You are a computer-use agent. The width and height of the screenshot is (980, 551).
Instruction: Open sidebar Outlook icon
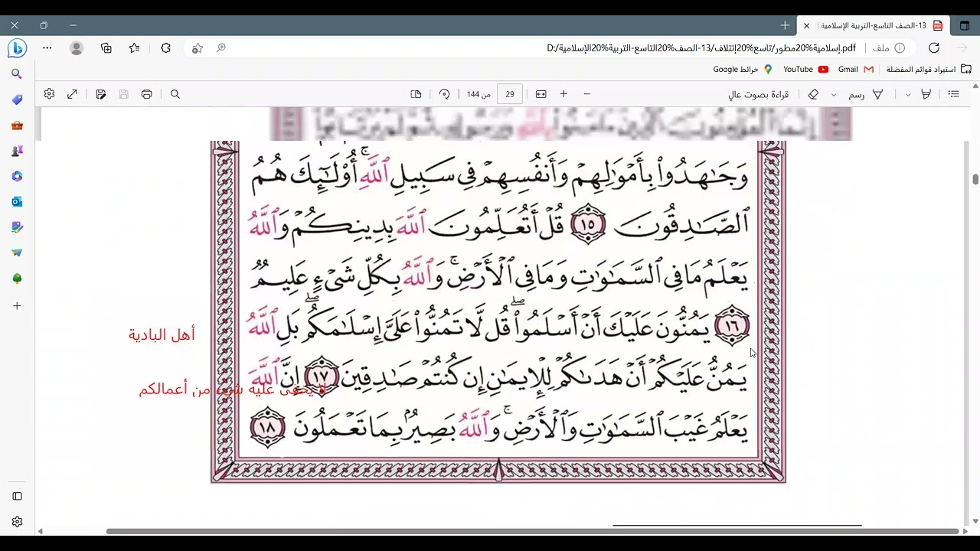tap(17, 202)
